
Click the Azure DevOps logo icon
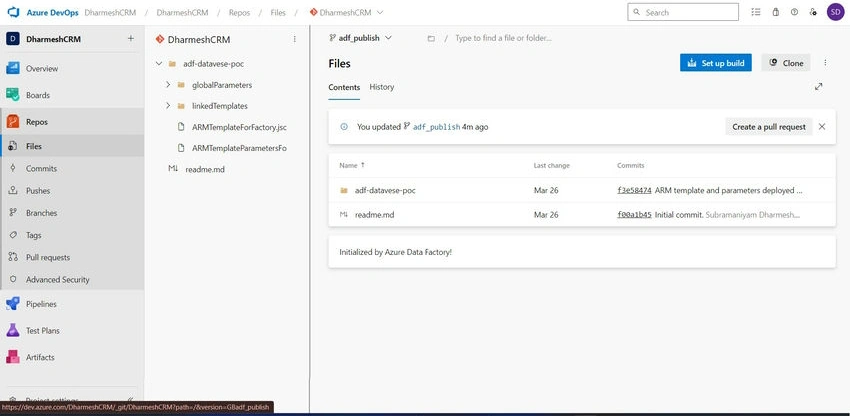pyautogui.click(x=13, y=12)
